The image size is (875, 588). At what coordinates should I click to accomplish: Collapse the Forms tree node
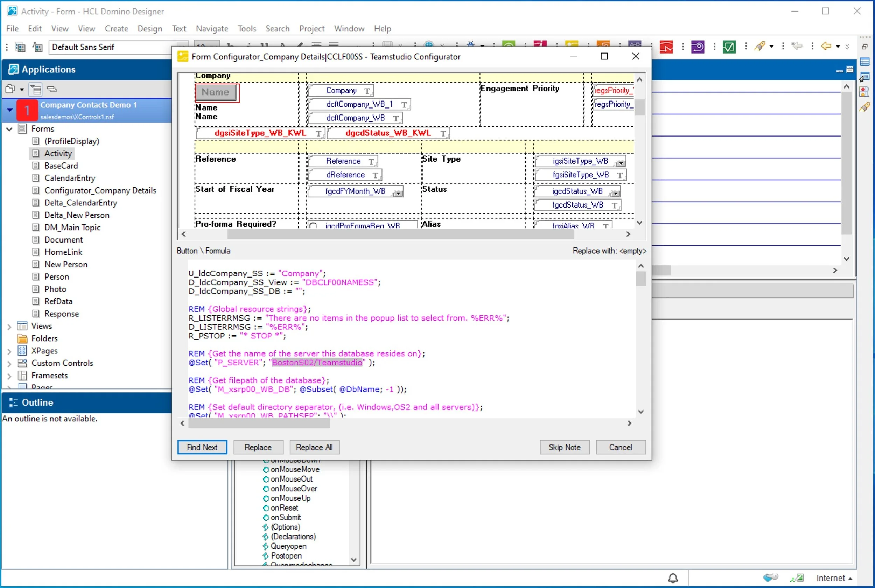pos(9,129)
